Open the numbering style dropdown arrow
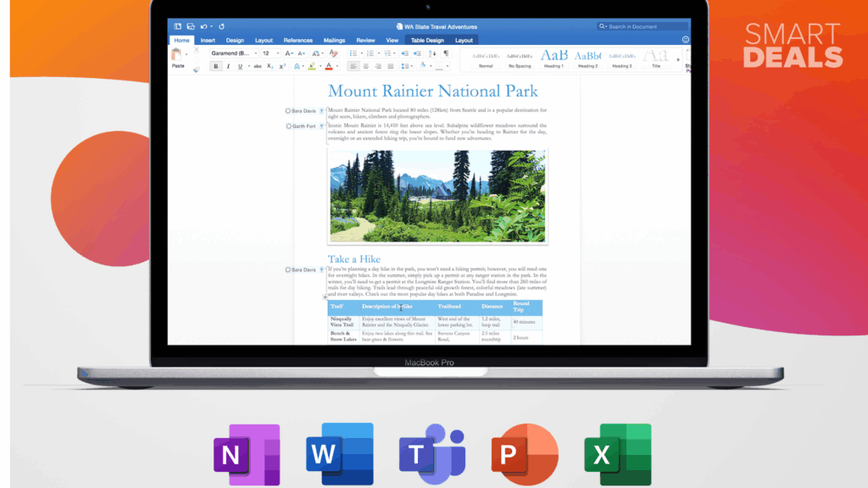868x488 pixels. 379,53
